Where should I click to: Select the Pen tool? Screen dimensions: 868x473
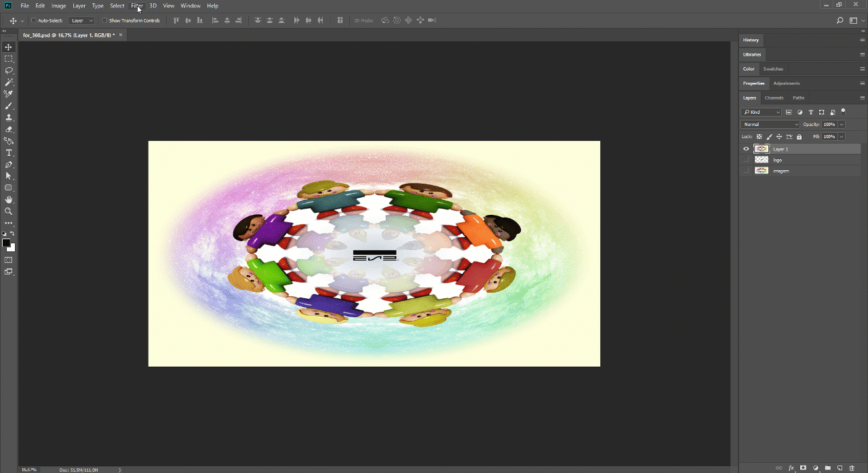pos(9,165)
